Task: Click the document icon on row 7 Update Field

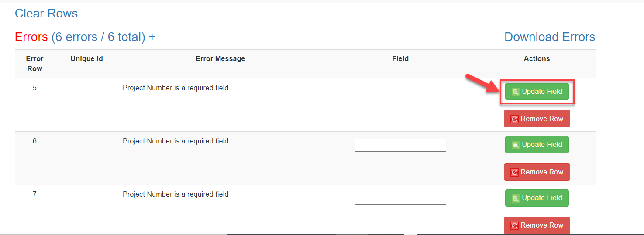Action: (x=516, y=198)
